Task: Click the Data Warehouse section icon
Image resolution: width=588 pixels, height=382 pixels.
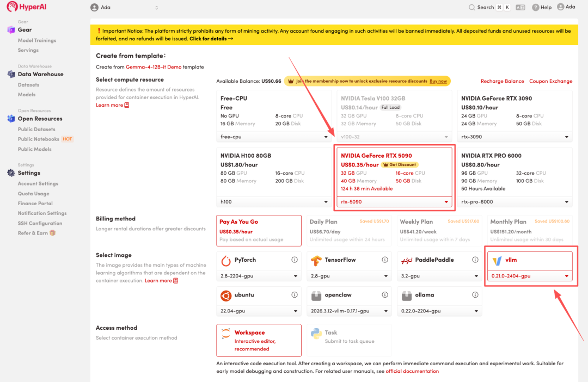Action: [x=11, y=74]
